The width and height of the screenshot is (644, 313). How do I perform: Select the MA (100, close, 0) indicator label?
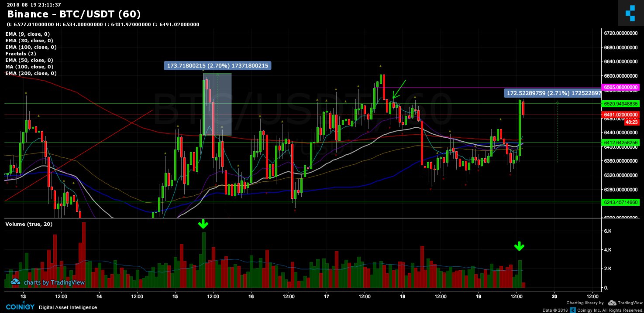coord(29,67)
